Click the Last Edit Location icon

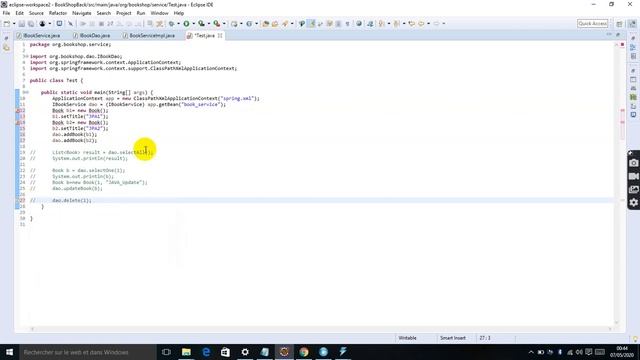click(x=411, y=24)
